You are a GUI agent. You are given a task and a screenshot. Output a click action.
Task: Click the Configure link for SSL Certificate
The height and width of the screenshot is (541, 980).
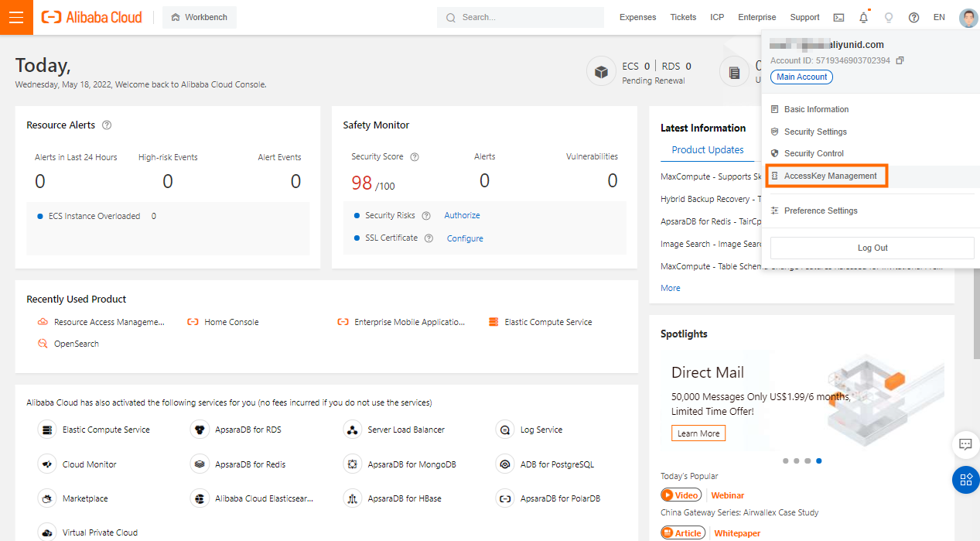465,238
